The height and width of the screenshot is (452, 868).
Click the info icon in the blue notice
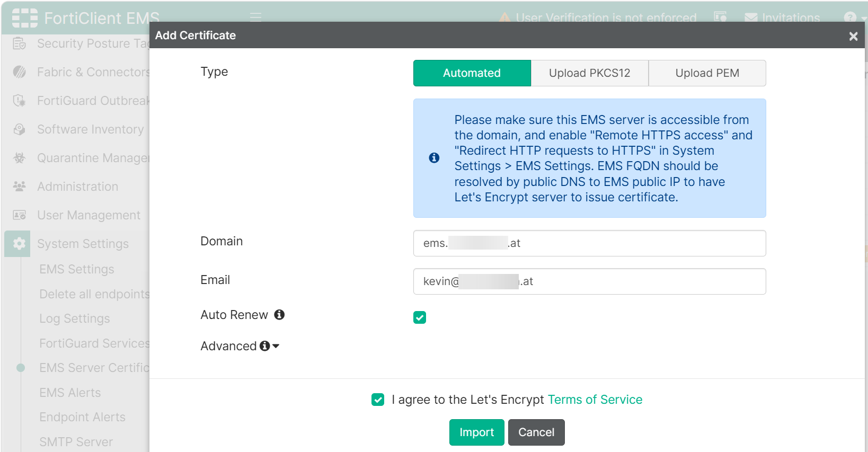pyautogui.click(x=434, y=158)
